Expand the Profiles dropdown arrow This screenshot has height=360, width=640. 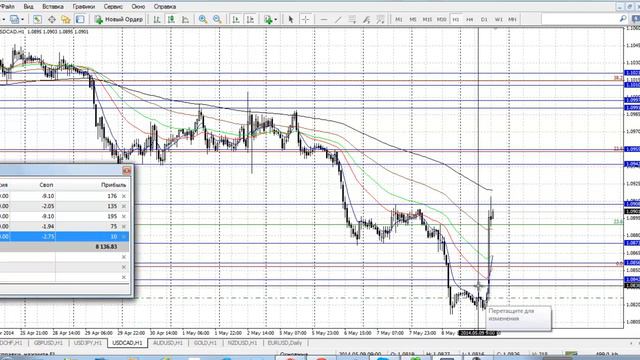22,19
